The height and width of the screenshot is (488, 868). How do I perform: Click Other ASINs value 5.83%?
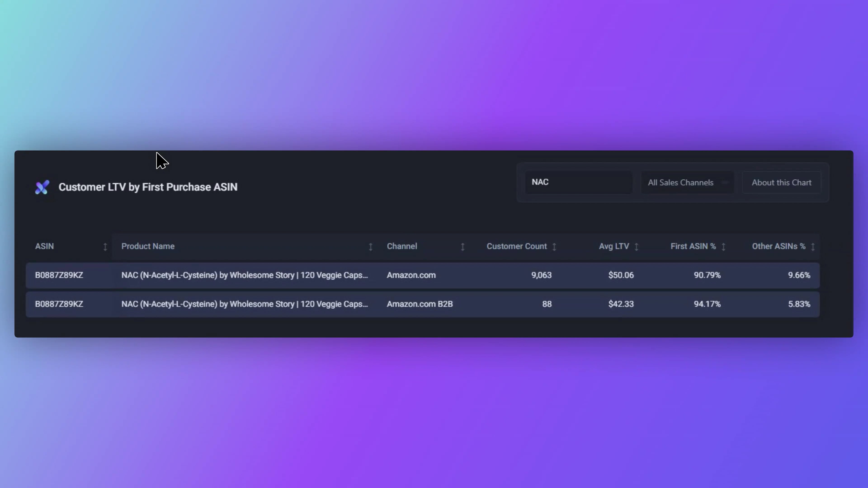pyautogui.click(x=799, y=304)
